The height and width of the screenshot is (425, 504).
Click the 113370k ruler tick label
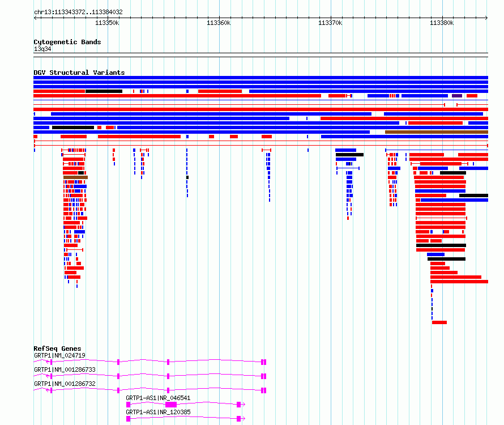[x=330, y=23]
